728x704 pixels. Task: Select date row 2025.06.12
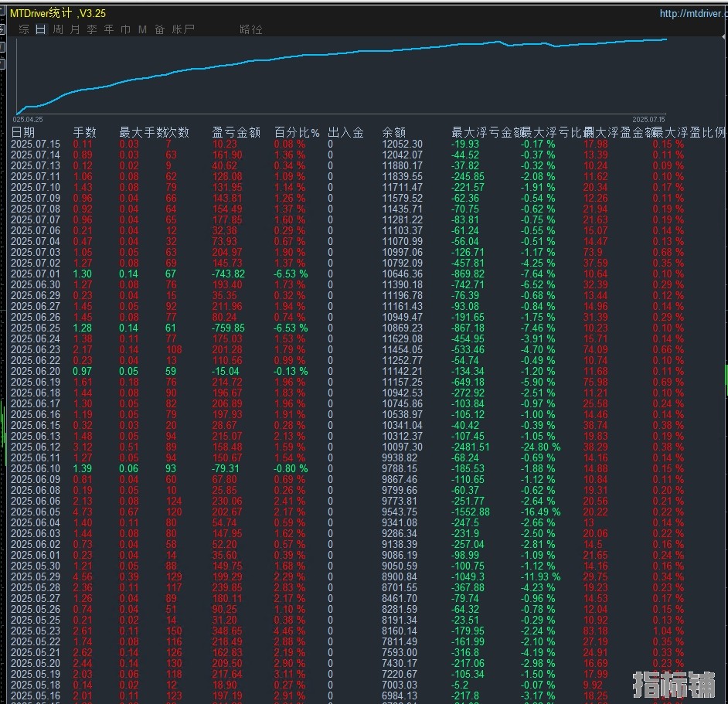click(36, 447)
